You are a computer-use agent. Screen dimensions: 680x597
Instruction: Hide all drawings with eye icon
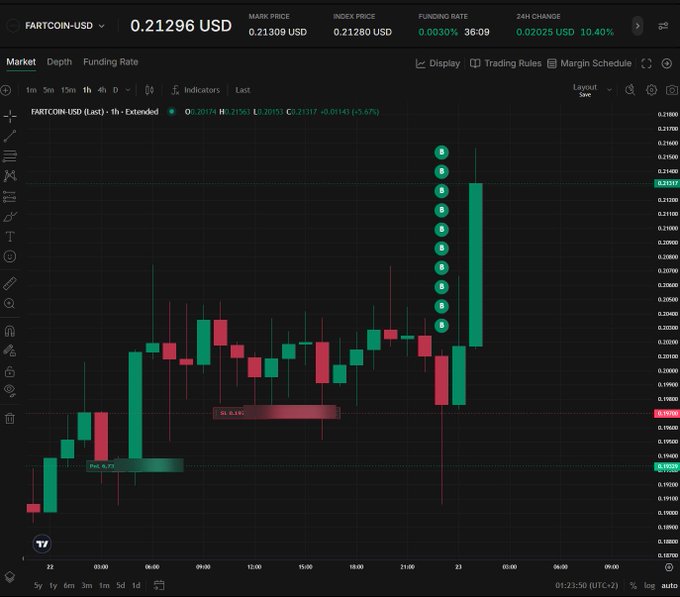[10, 391]
